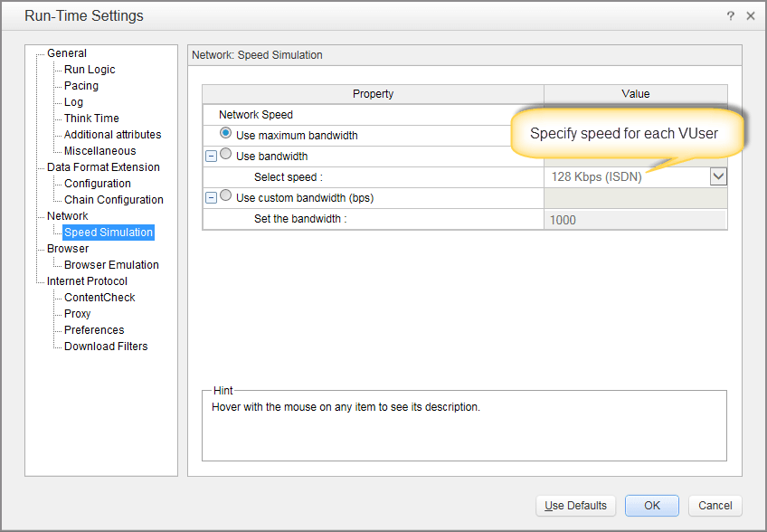Select ContentCheck in the tree
The width and height of the screenshot is (767, 532).
pyautogui.click(x=99, y=298)
